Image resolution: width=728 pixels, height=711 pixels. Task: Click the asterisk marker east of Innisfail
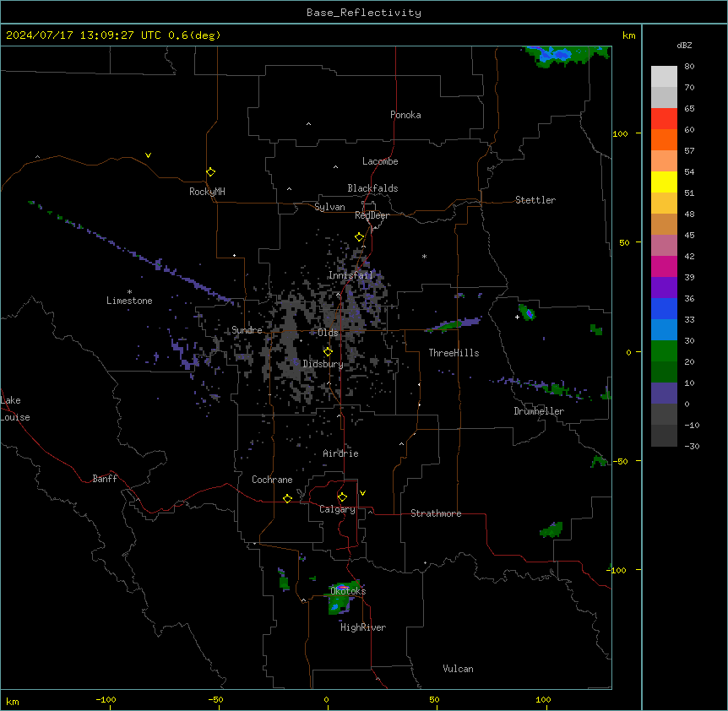point(424,256)
